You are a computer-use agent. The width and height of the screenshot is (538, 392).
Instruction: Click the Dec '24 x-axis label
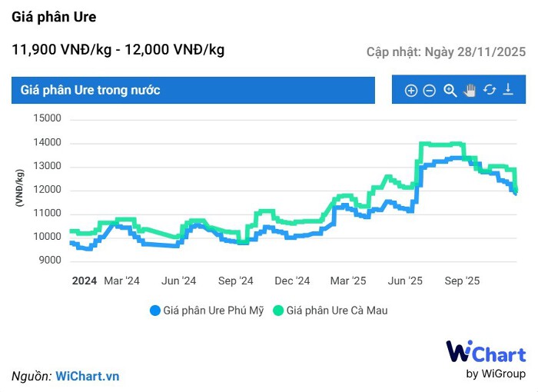pos(293,281)
